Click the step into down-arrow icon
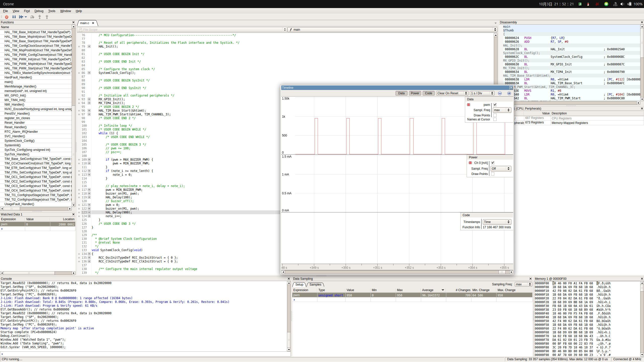 39,17
